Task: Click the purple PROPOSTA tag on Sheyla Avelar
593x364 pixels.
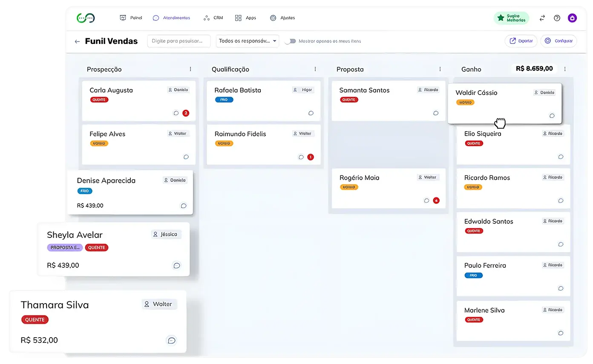Action: [65, 247]
